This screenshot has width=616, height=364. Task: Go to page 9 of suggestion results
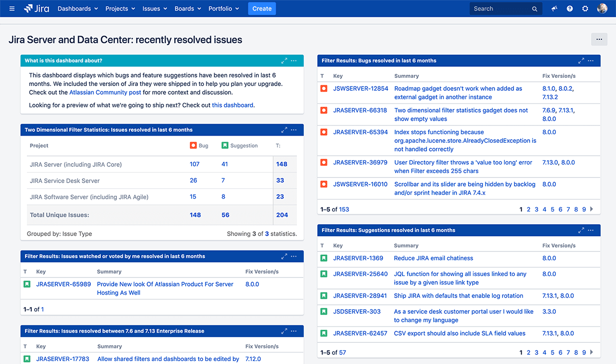pos(584,352)
